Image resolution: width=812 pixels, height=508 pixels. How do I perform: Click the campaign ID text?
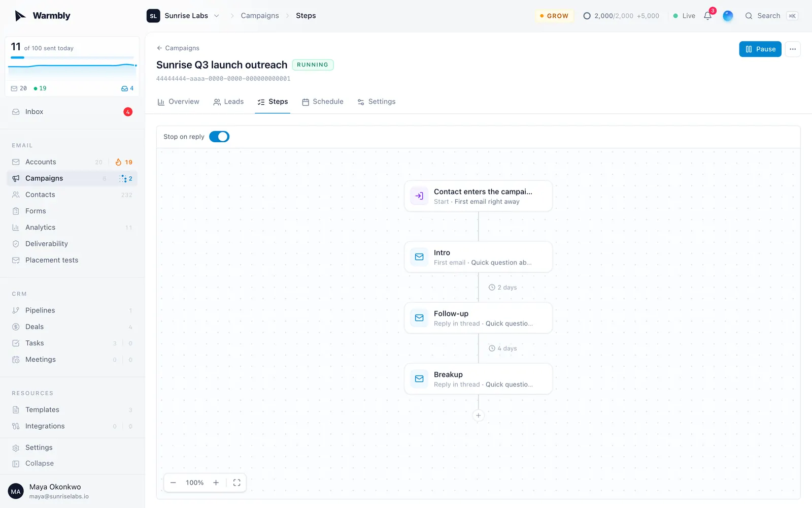[x=223, y=79]
